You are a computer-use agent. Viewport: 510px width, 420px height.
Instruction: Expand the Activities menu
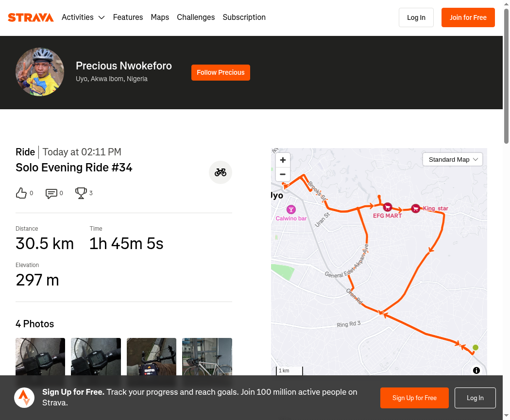tap(83, 17)
